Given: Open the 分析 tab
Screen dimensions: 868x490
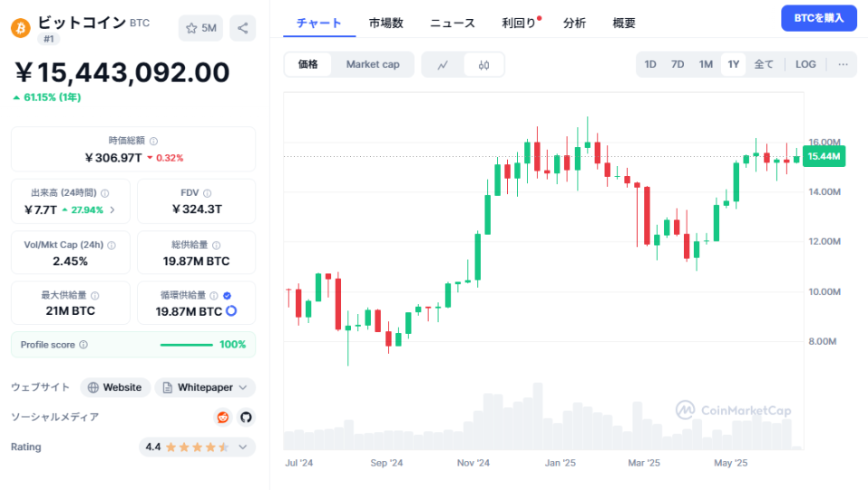Looking at the screenshot, I should [574, 24].
